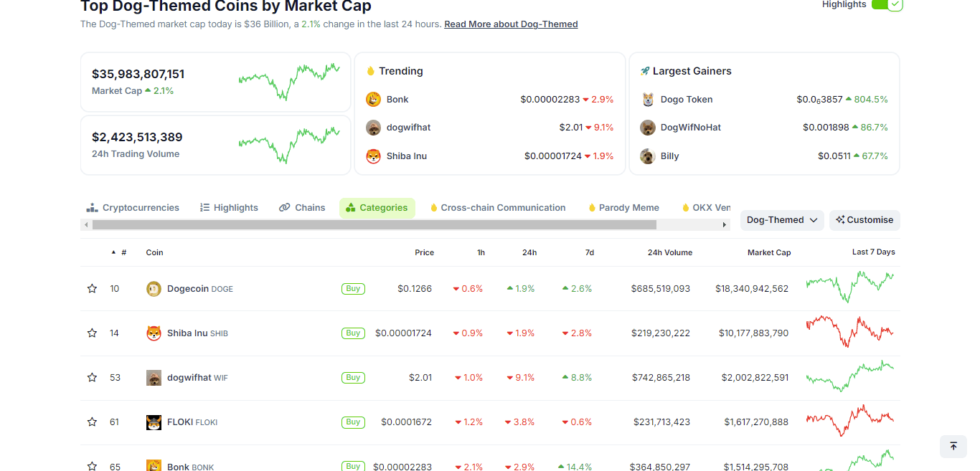This screenshot has width=980, height=471.
Task: Sort by the Price column header
Action: coord(424,252)
